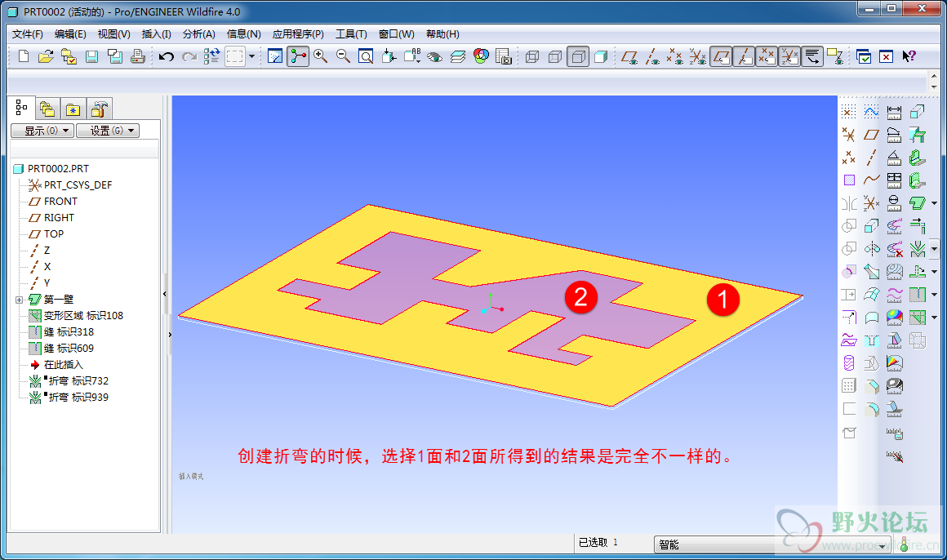Click the Shaded display cube icon
Screen dimensions: 947x560
click(x=601, y=56)
